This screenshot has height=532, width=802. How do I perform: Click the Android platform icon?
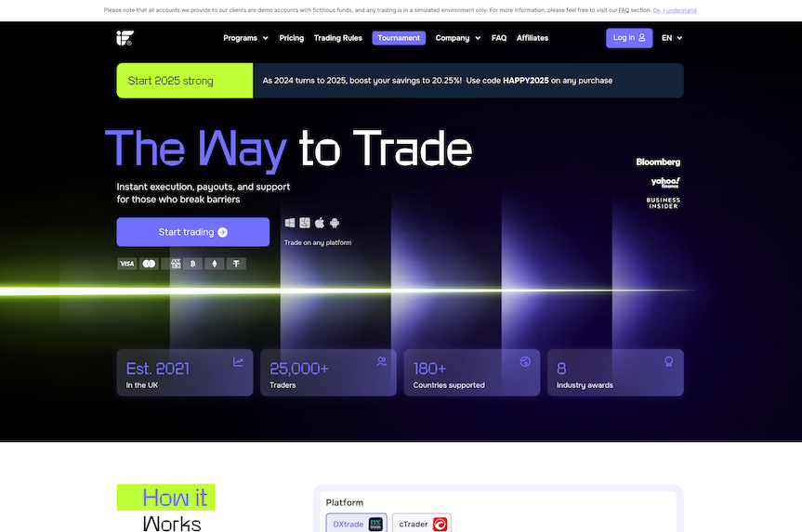(335, 223)
